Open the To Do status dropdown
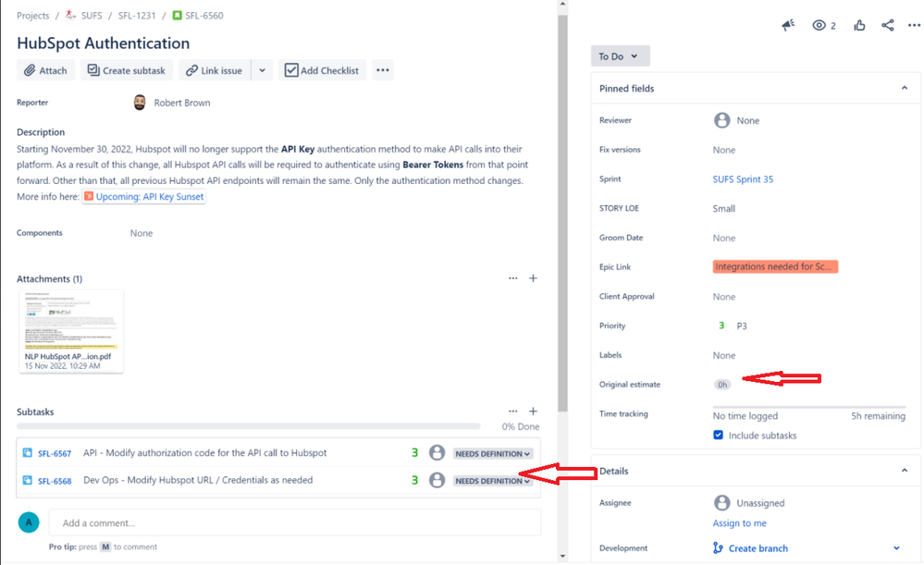This screenshot has height=565, width=924. [x=620, y=56]
